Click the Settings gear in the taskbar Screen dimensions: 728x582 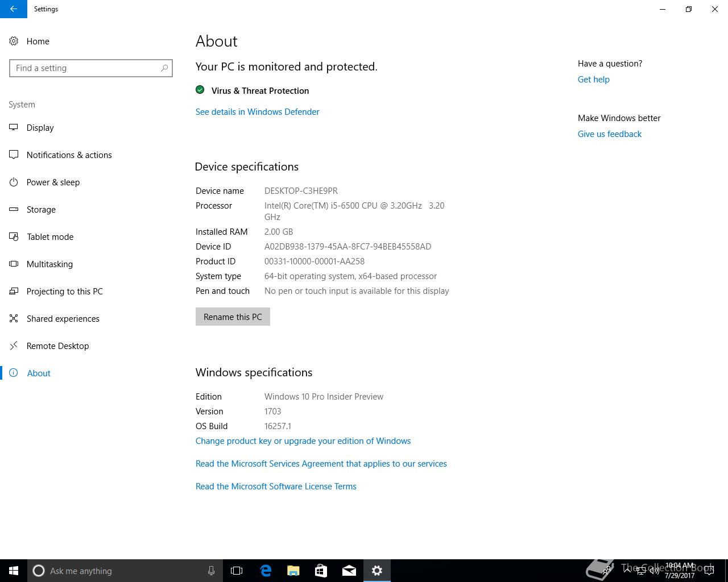377,571
